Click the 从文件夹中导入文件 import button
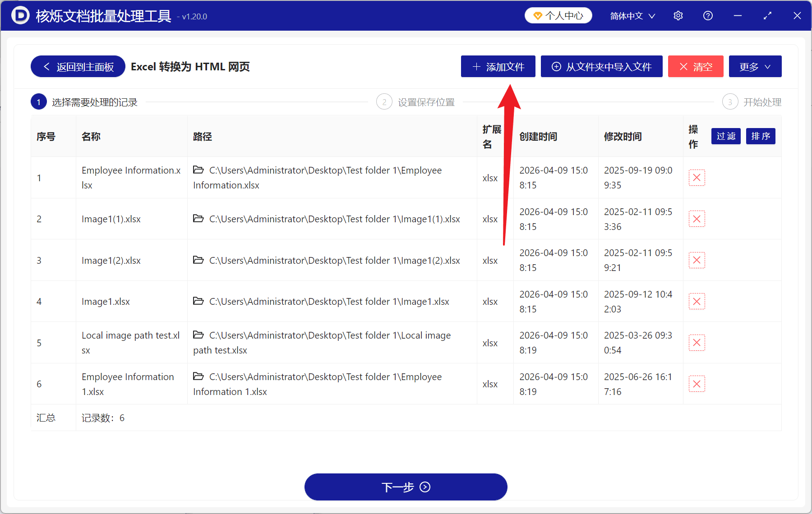 601,66
